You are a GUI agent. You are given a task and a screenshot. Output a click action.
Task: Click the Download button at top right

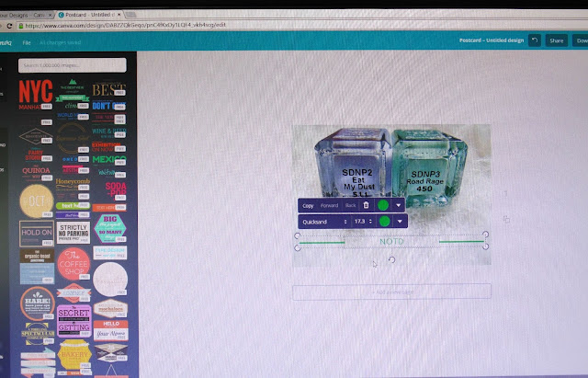point(580,40)
